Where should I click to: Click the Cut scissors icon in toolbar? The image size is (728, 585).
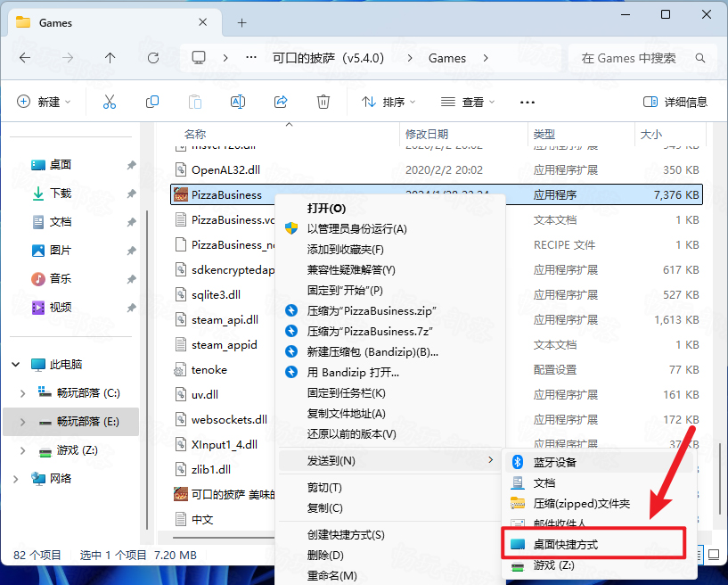click(x=110, y=102)
